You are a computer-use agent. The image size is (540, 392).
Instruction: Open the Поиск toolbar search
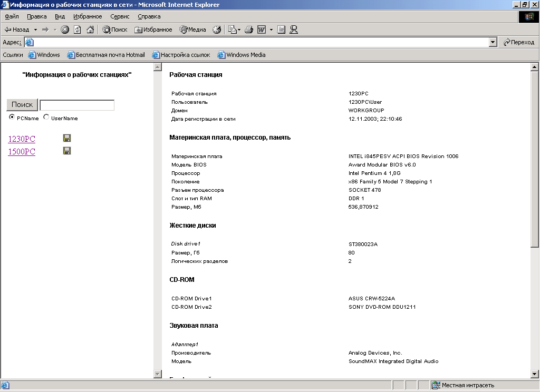pyautogui.click(x=115, y=30)
